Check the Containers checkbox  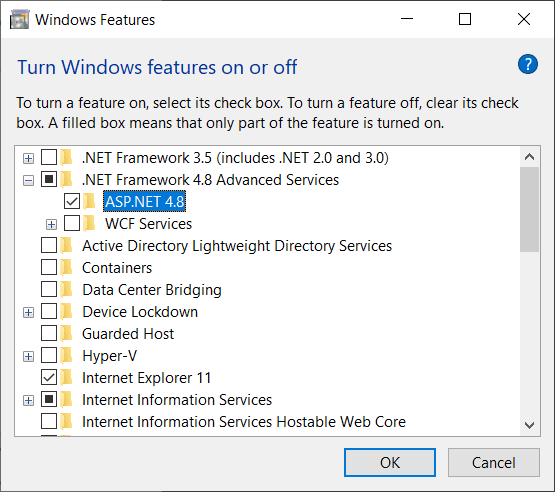(49, 268)
